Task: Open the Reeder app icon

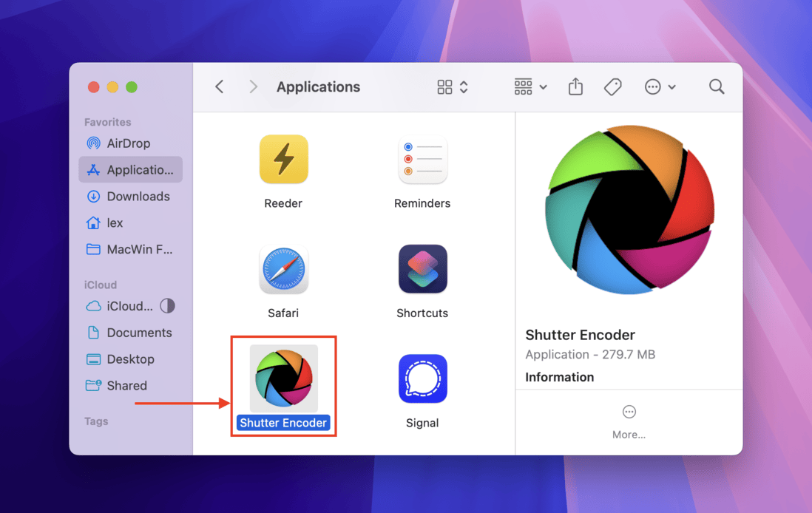Action: point(283,160)
